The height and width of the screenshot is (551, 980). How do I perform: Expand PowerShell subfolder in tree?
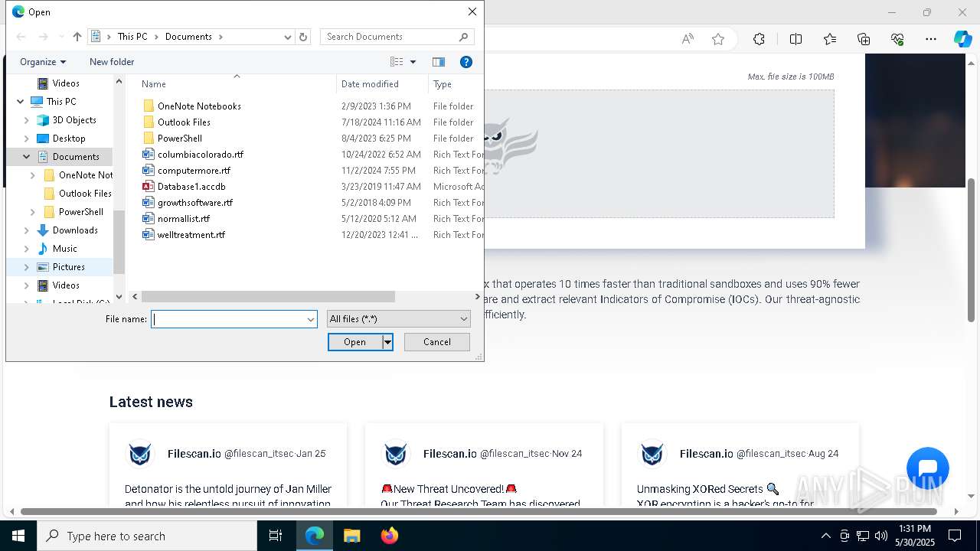pyautogui.click(x=33, y=212)
